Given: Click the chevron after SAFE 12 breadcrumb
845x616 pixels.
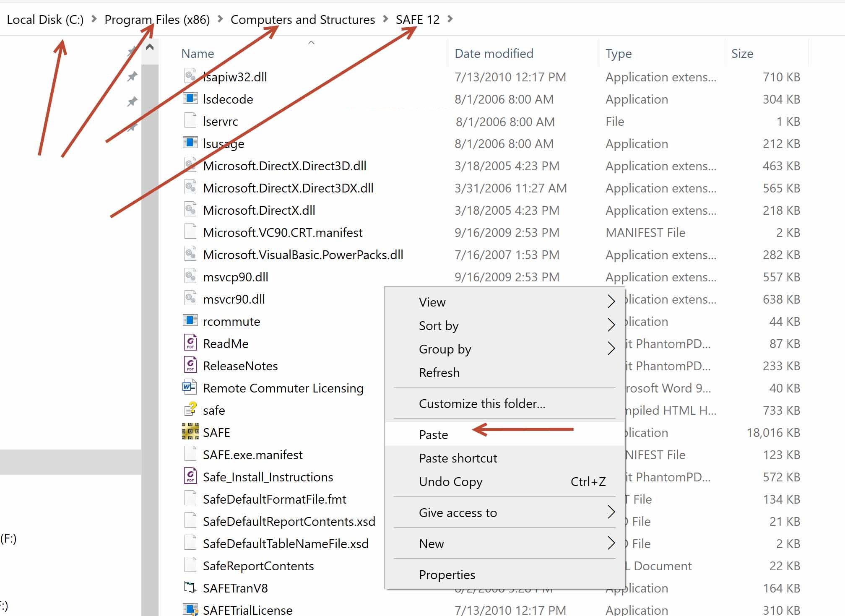Looking at the screenshot, I should click(x=450, y=19).
